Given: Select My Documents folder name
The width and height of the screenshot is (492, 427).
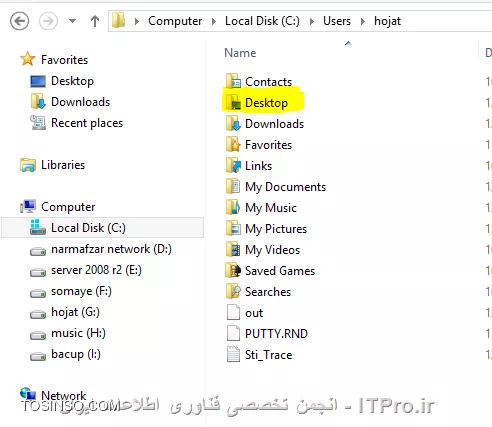Looking at the screenshot, I should click(x=285, y=187).
